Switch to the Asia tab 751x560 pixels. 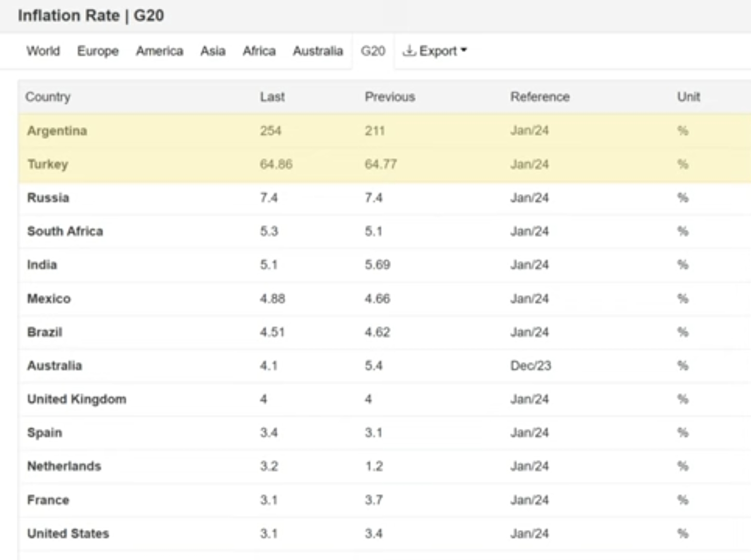(x=213, y=51)
